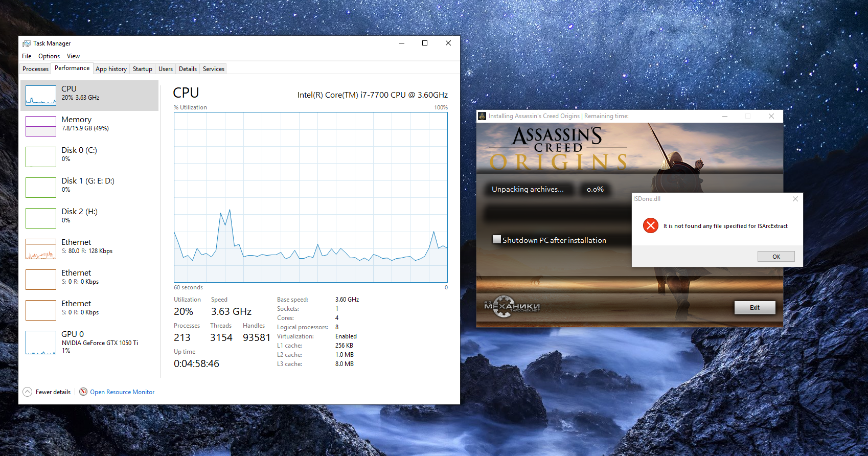Screen dimensions: 868x456
Task: Click the Virtualization Enabled value
Action: pyautogui.click(x=346, y=336)
